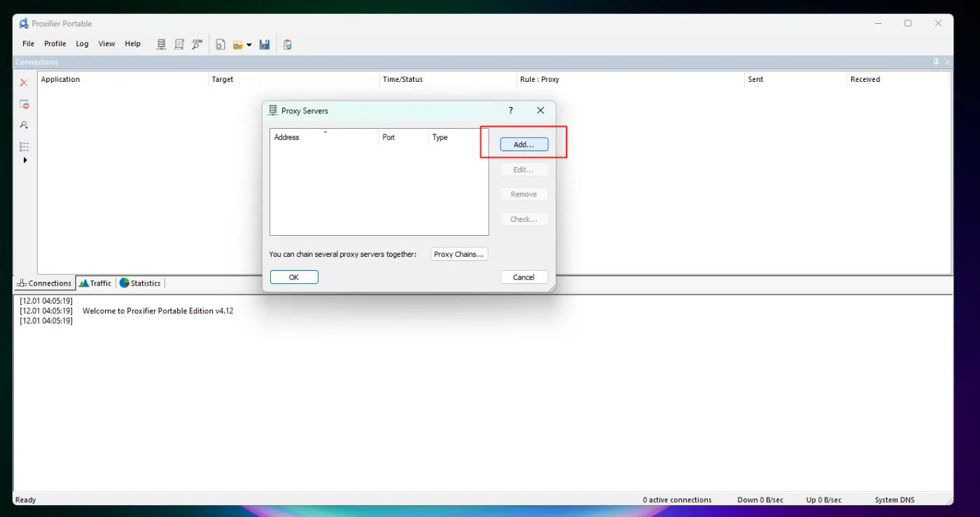Sort proxies by the Port column

tap(403, 137)
